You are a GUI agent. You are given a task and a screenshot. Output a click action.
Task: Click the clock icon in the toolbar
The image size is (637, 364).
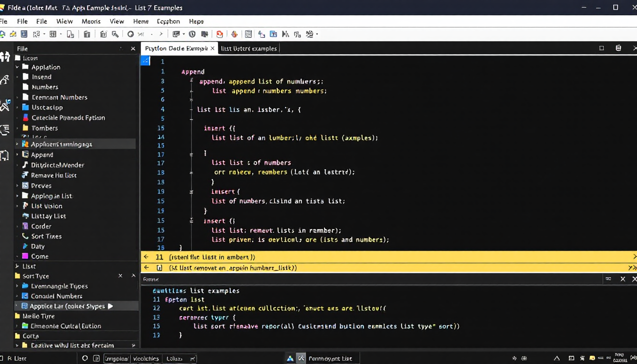pos(192,34)
